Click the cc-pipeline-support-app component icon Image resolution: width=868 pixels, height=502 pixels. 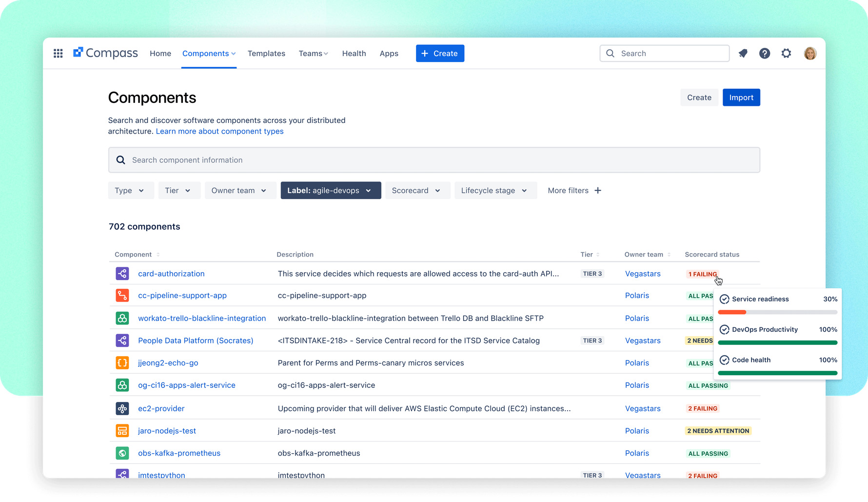(x=122, y=295)
